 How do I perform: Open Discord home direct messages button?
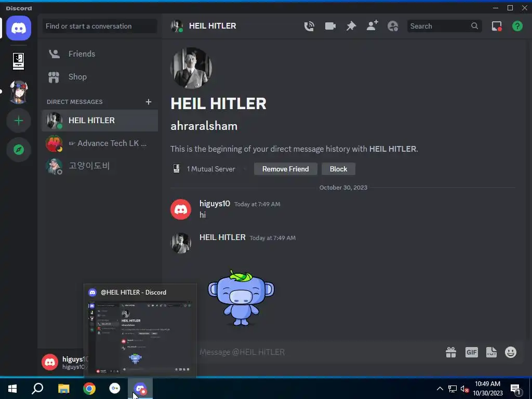19,28
